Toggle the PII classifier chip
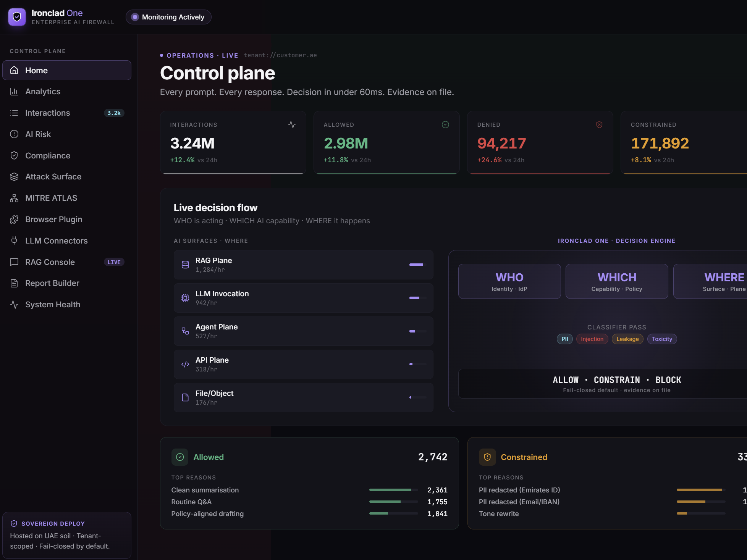This screenshot has width=747, height=560. tap(564, 339)
